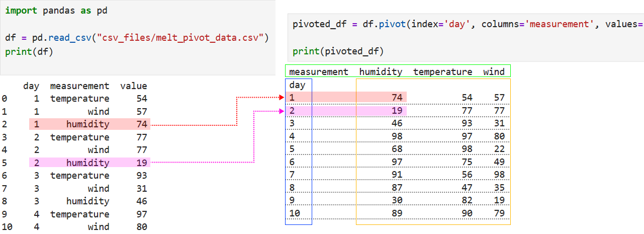Click wind 22 for day 5 in pivoted table
The width and height of the screenshot is (644, 234).
499,150
